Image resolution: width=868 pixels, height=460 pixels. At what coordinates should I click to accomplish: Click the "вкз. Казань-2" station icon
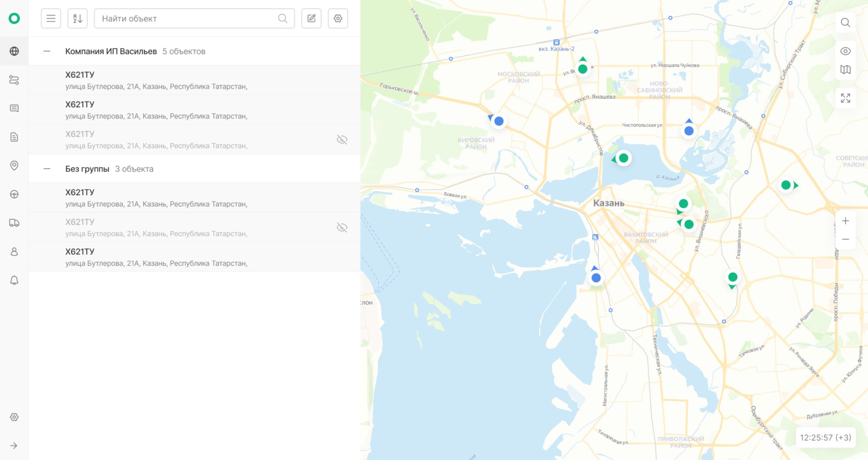click(x=556, y=43)
